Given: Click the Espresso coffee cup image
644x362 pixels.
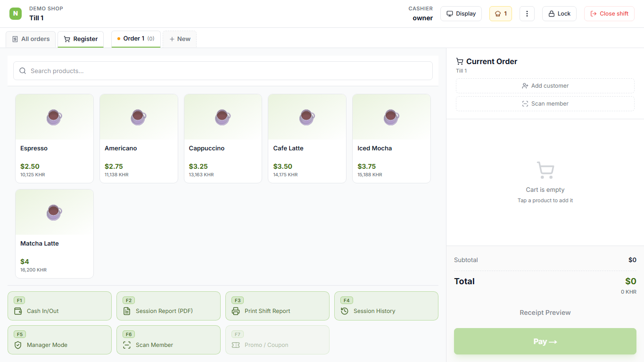Looking at the screenshot, I should (x=54, y=116).
